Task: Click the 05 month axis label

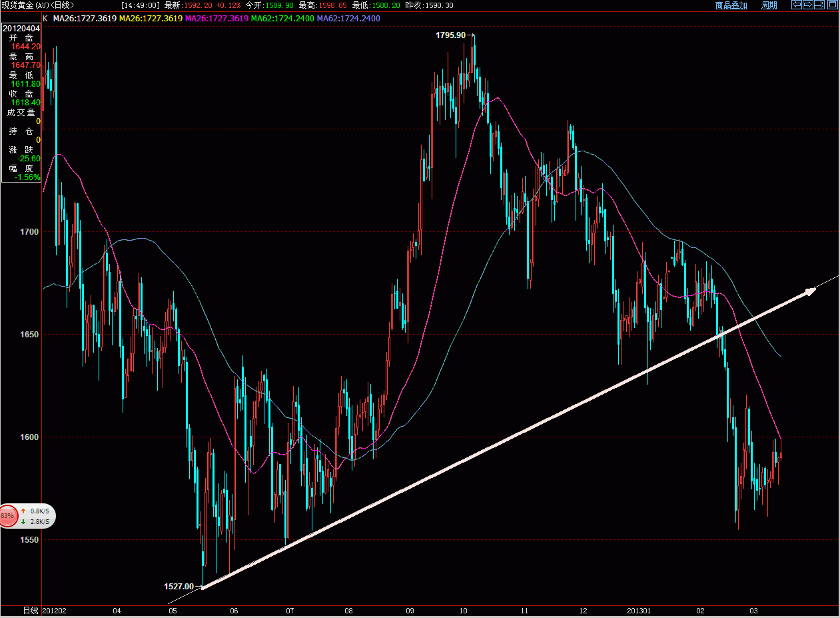Action: pyautogui.click(x=173, y=611)
